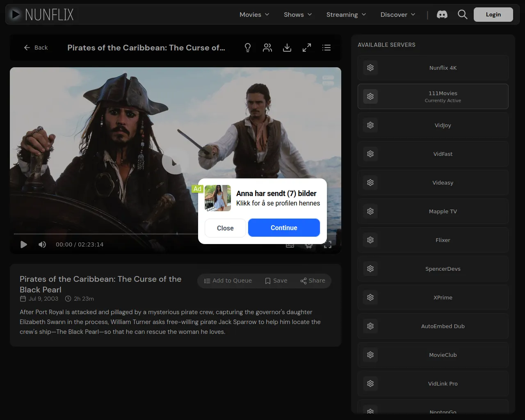
Task: Open gear settings for VidLink Pro server
Action: (x=370, y=383)
